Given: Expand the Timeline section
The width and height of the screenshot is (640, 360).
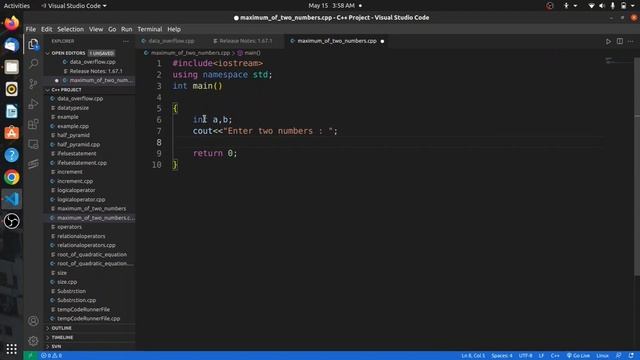Looking at the screenshot, I should pyautogui.click(x=62, y=338).
